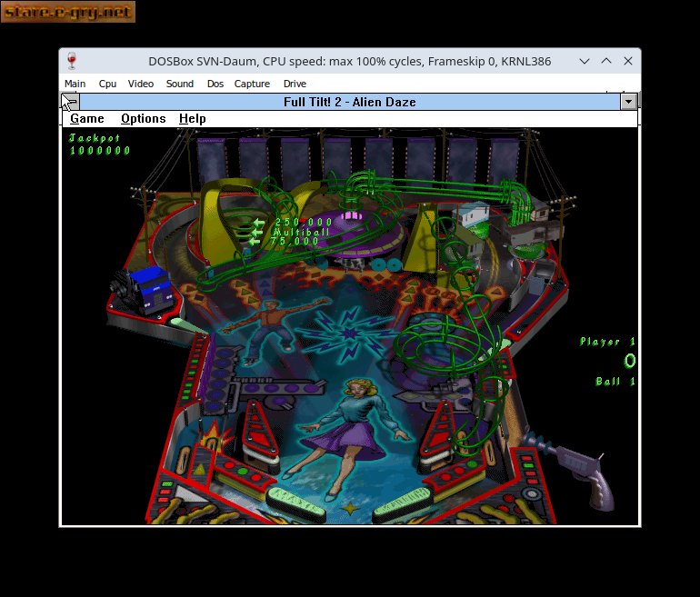The height and width of the screenshot is (597, 700).
Task: Click the jackpot value 1000000
Action: click(x=100, y=150)
